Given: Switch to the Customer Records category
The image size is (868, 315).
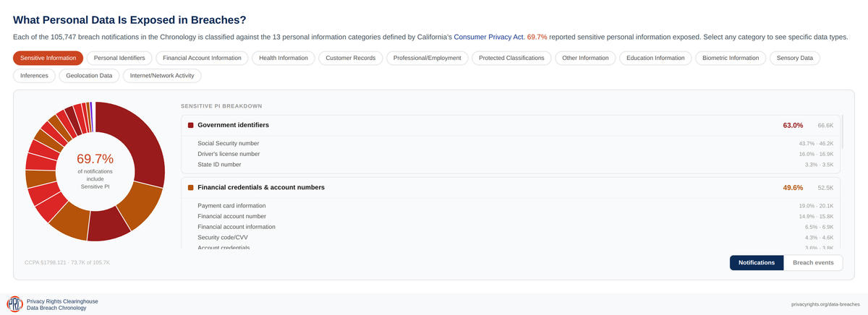Looking at the screenshot, I should coord(351,58).
